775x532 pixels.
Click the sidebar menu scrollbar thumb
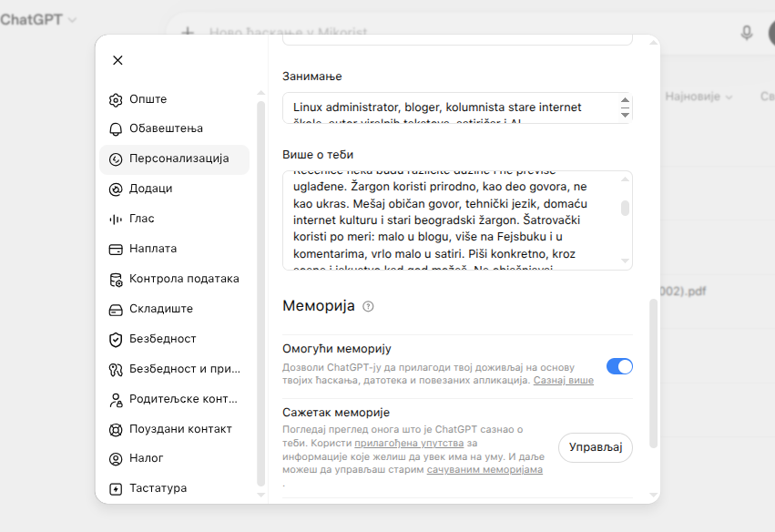(261, 293)
